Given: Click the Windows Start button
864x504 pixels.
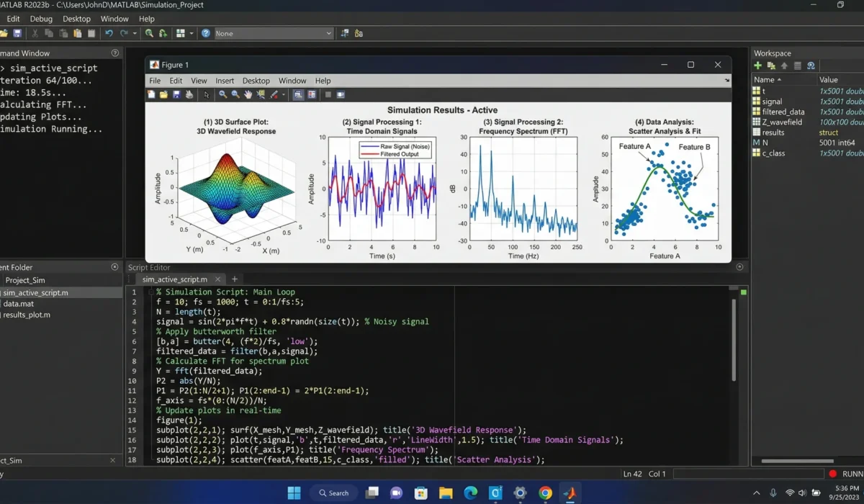Looking at the screenshot, I should coord(294,493).
